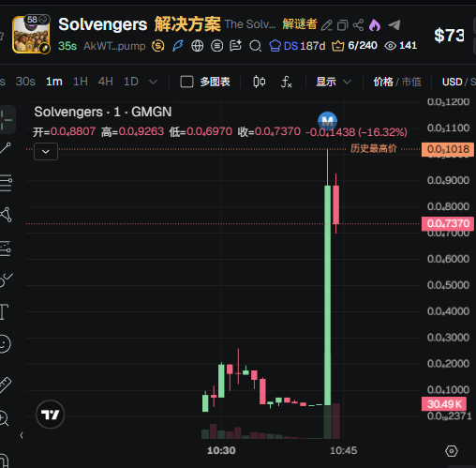Viewport: 476px width, 468px height.
Task: Open the forecast position tool
Action: tap(6, 249)
